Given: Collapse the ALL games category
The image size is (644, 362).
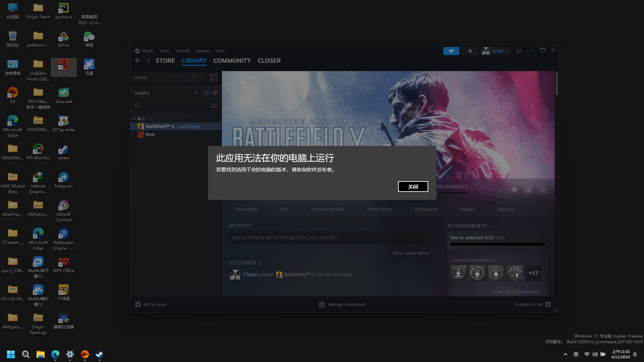Looking at the screenshot, I should 134,119.
